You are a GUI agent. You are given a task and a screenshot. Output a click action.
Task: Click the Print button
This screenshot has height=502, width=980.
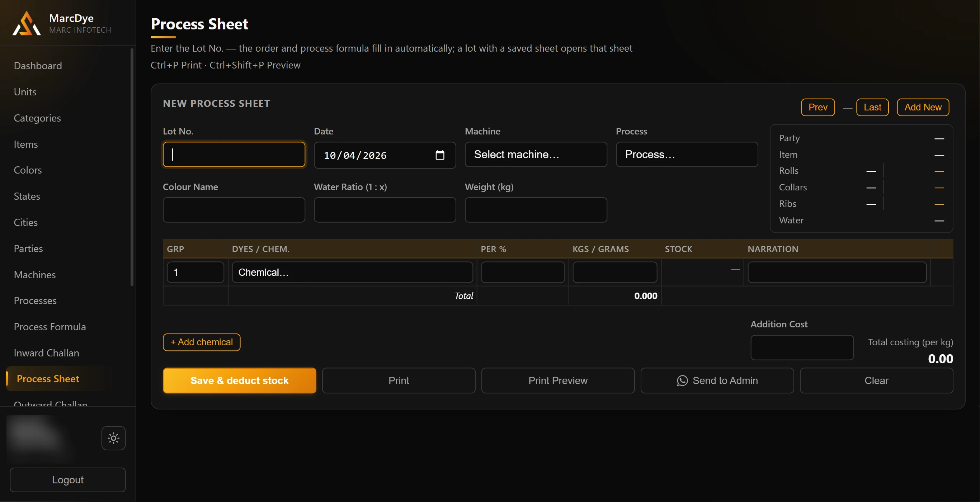[399, 380]
